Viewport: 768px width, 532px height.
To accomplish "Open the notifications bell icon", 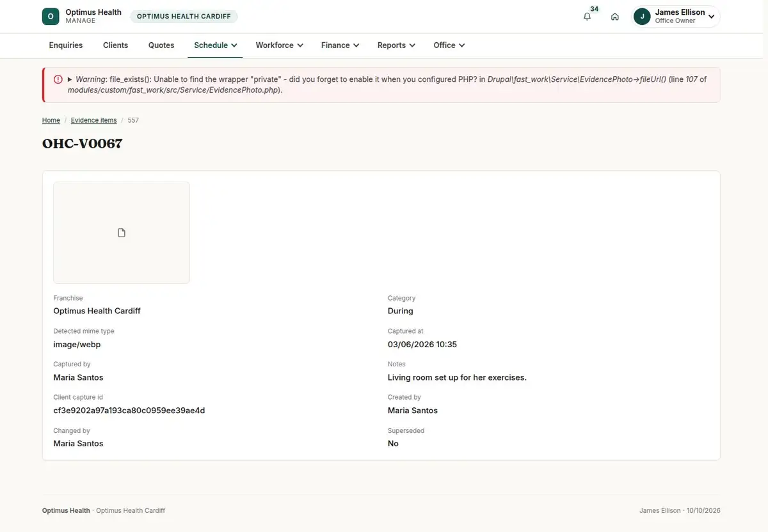I will [x=587, y=17].
